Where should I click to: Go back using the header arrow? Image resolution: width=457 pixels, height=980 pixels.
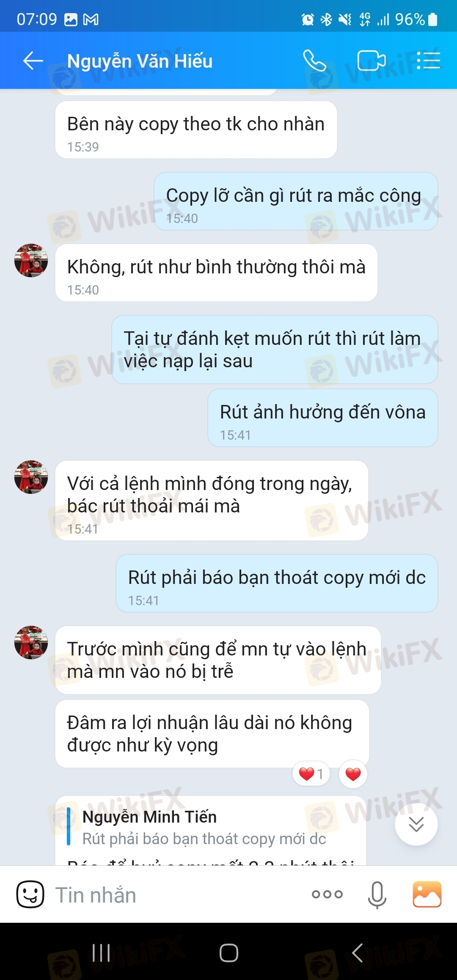(33, 61)
